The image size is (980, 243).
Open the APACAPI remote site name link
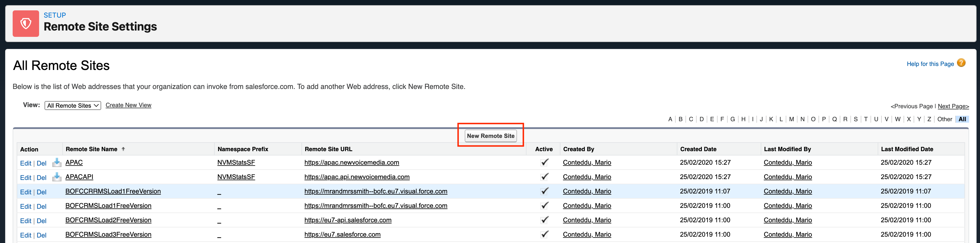[x=79, y=177]
